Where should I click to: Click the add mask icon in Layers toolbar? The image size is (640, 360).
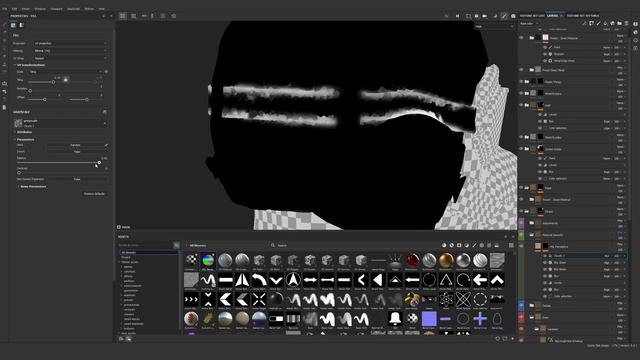coord(591,24)
